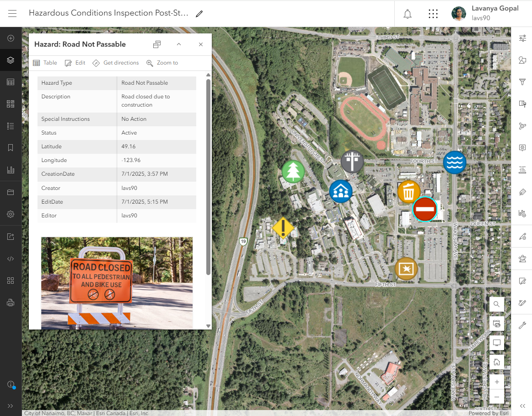Click the 'Active' status value
The width and height of the screenshot is (532, 416).
[129, 133]
